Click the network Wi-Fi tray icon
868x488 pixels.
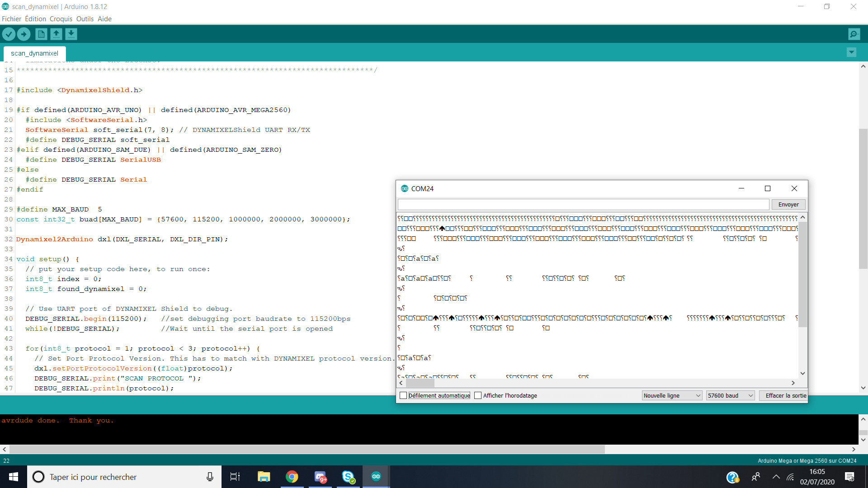pyautogui.click(x=790, y=477)
